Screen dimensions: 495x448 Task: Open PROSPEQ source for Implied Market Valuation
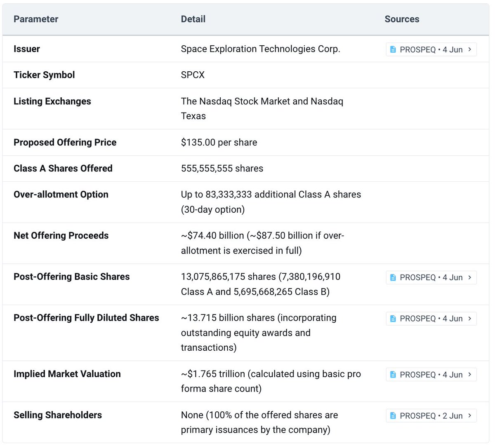(x=431, y=375)
